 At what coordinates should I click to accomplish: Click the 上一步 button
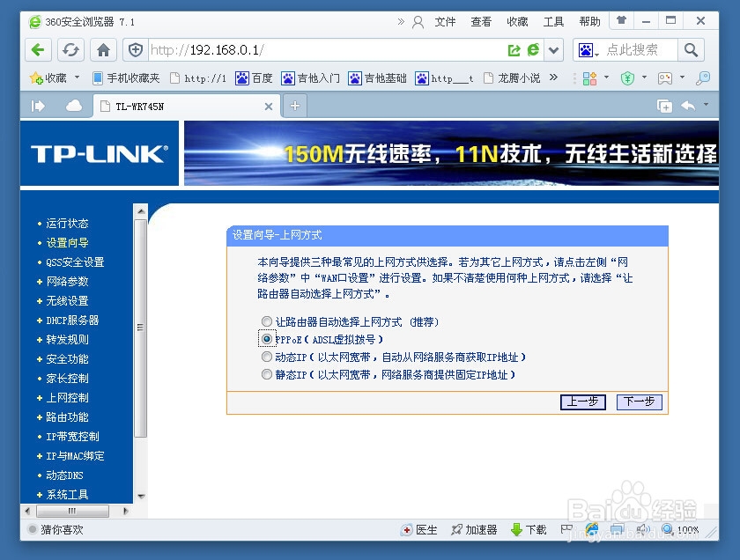click(x=583, y=402)
